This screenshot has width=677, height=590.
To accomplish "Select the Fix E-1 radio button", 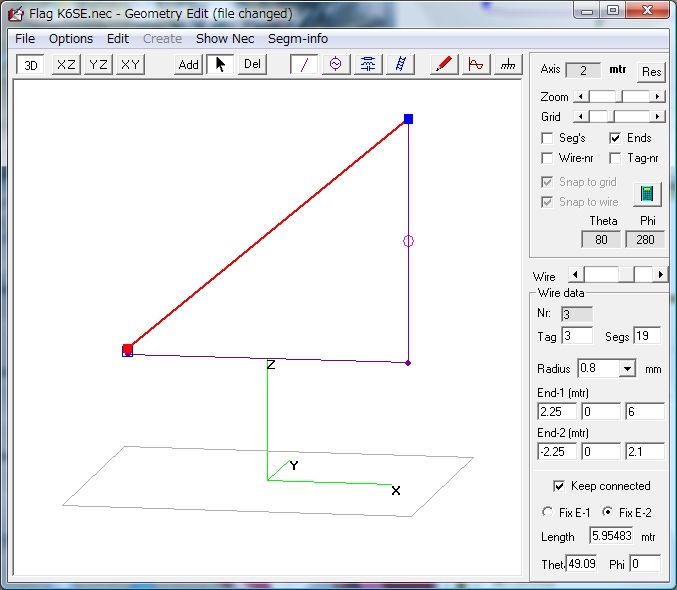I will pos(547,512).
